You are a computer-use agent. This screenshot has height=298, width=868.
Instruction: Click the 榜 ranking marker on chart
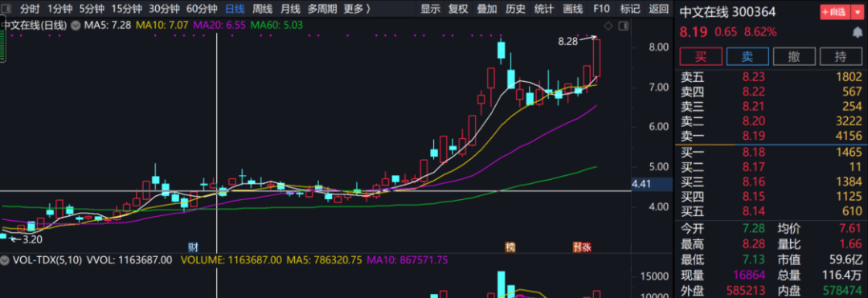click(x=510, y=247)
